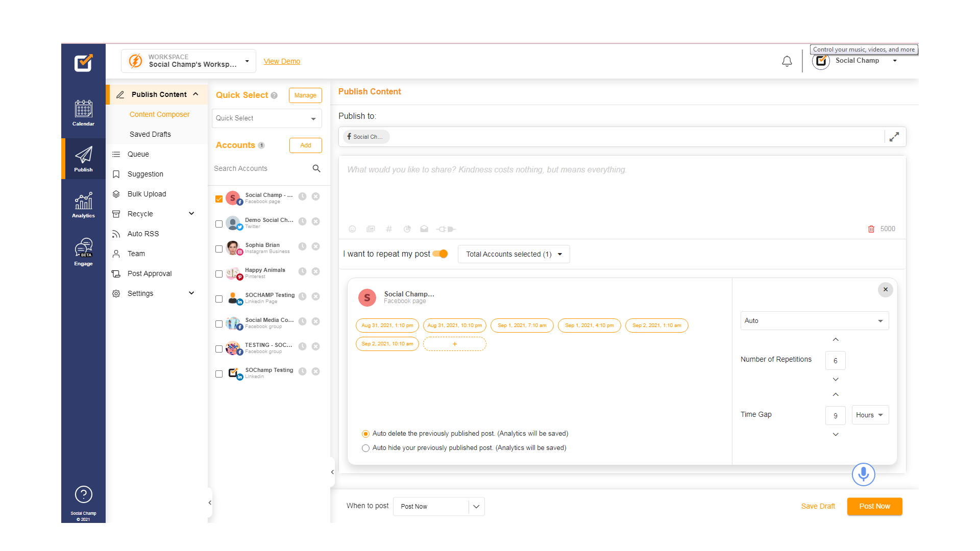Screen dimensions: 980x551
Task: Turn off the repeat my post toggle
Action: [440, 254]
